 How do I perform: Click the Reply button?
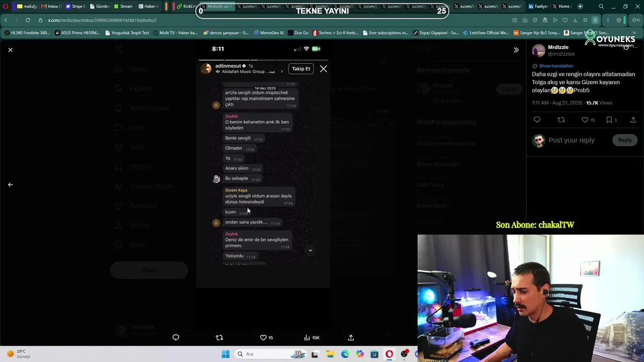[625, 140]
